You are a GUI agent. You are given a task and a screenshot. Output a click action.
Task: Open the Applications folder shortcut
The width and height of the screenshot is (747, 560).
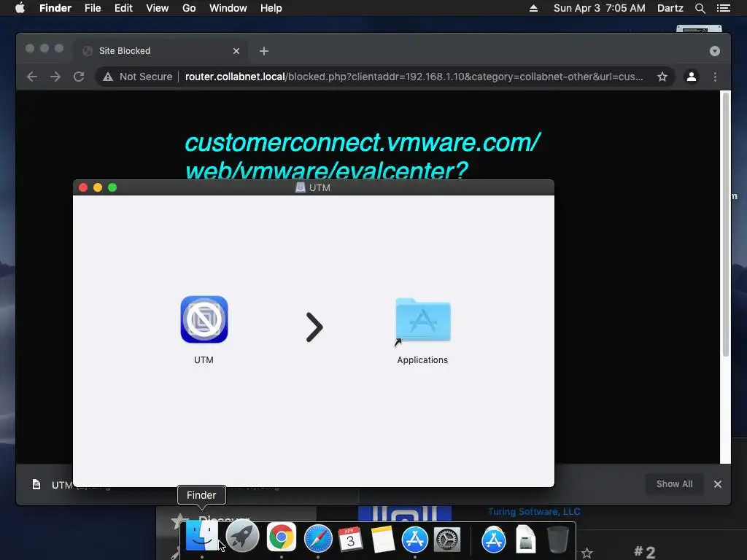(422, 322)
